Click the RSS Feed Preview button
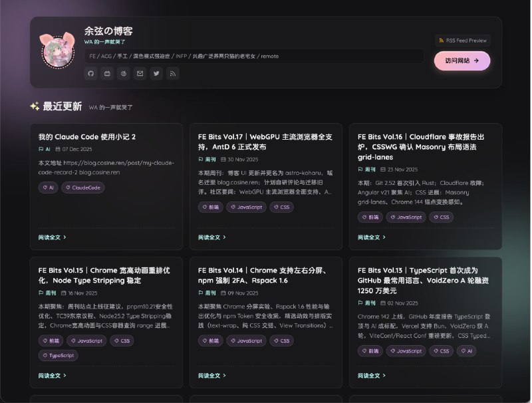Viewport: 532px width, 403px height. click(463, 39)
